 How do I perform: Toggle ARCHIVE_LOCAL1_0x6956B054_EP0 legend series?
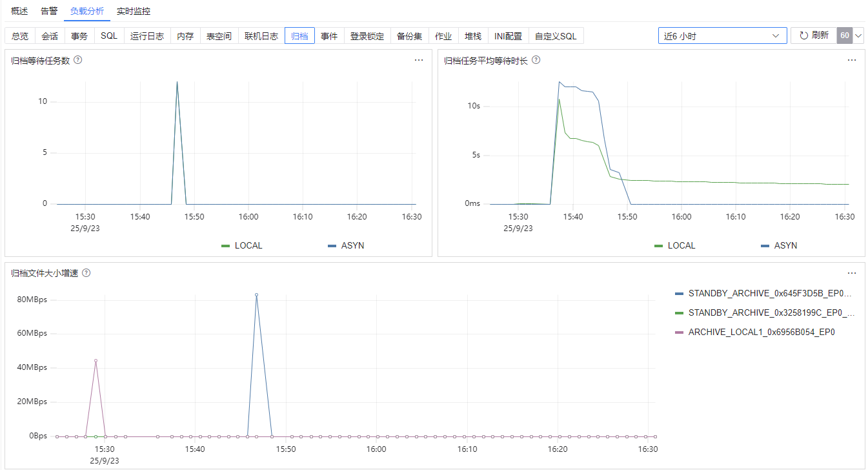[755, 332]
